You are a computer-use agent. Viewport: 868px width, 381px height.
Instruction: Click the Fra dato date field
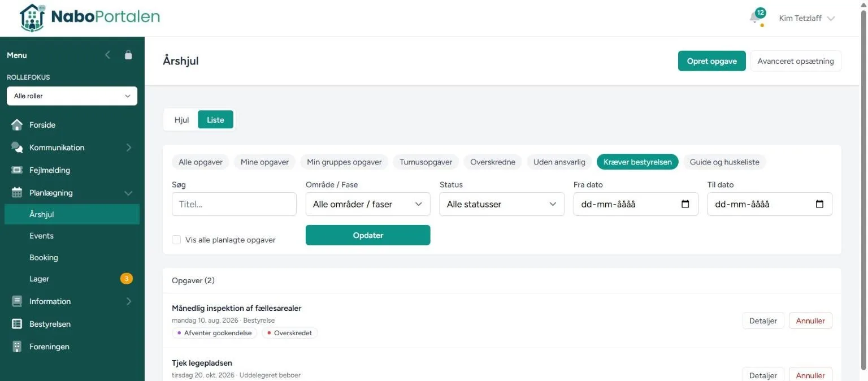636,204
